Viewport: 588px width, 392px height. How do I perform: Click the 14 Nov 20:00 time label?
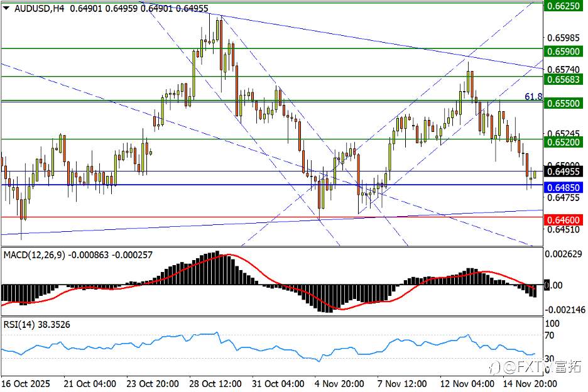point(530,384)
